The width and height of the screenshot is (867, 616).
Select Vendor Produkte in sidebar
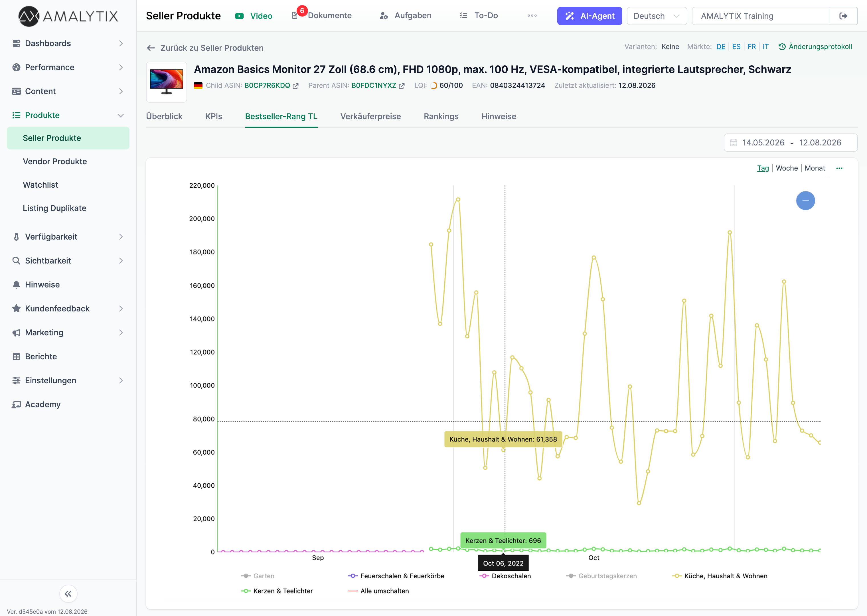[55, 162]
